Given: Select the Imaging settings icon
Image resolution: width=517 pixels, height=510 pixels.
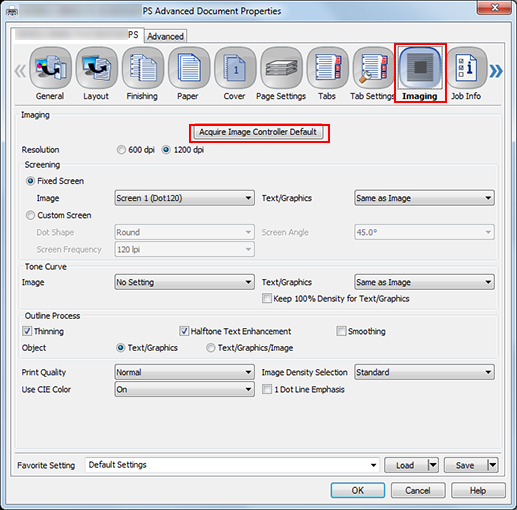Looking at the screenshot, I should (x=420, y=68).
